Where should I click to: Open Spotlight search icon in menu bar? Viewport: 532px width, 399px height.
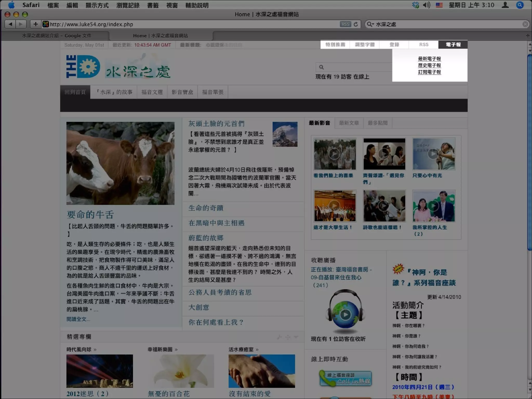(520, 5)
